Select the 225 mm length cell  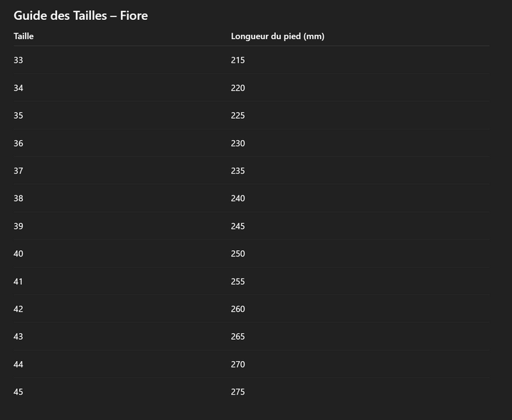click(238, 116)
